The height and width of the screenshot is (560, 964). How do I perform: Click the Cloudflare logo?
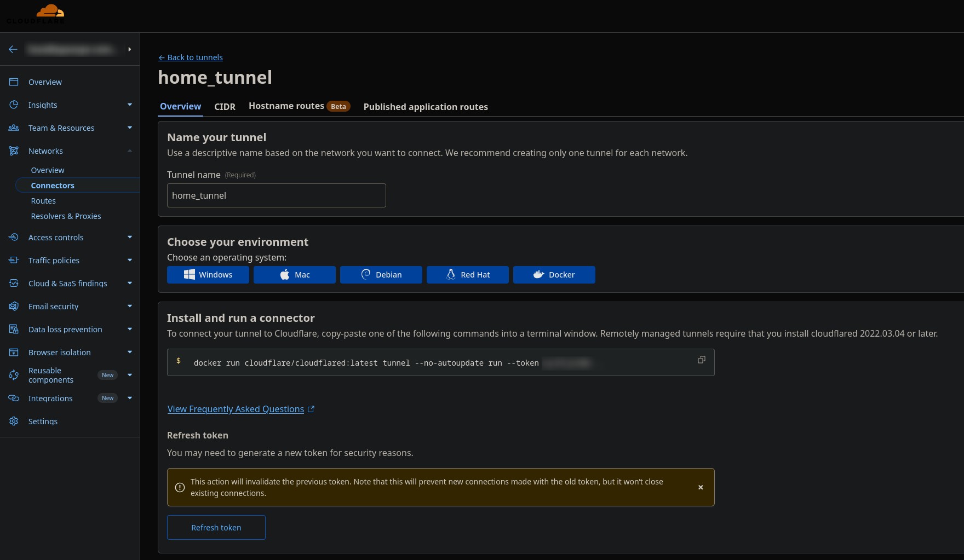36,14
